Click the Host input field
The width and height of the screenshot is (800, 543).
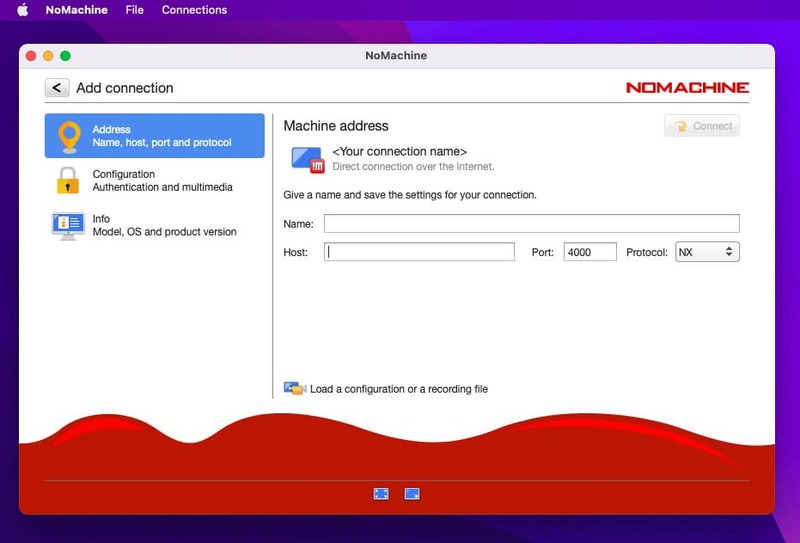[x=419, y=252]
